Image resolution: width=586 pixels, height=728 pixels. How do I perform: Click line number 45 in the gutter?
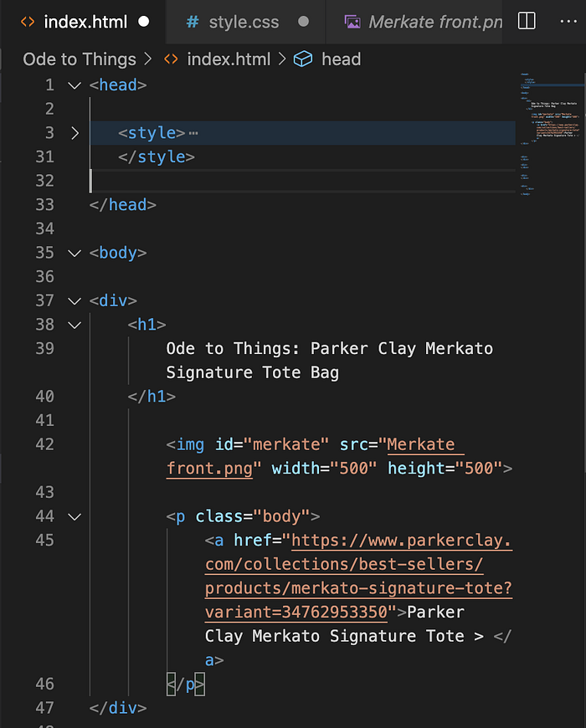pyautogui.click(x=44, y=540)
